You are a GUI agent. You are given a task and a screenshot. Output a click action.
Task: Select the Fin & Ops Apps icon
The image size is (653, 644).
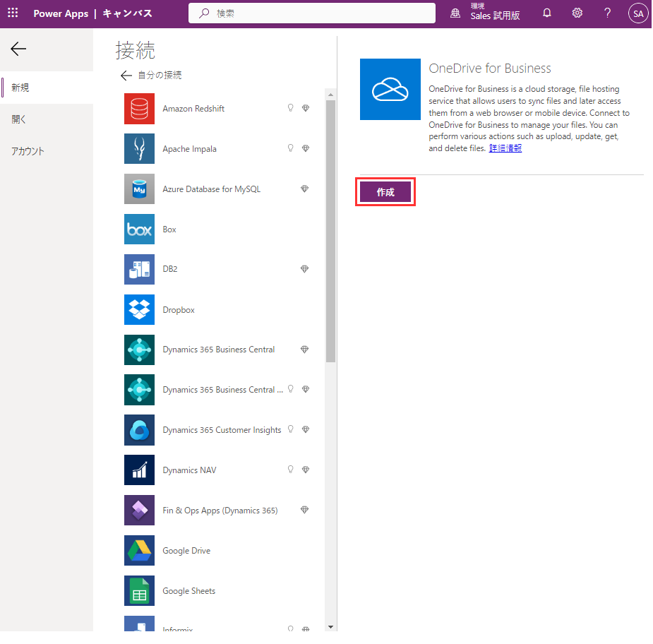(x=139, y=511)
